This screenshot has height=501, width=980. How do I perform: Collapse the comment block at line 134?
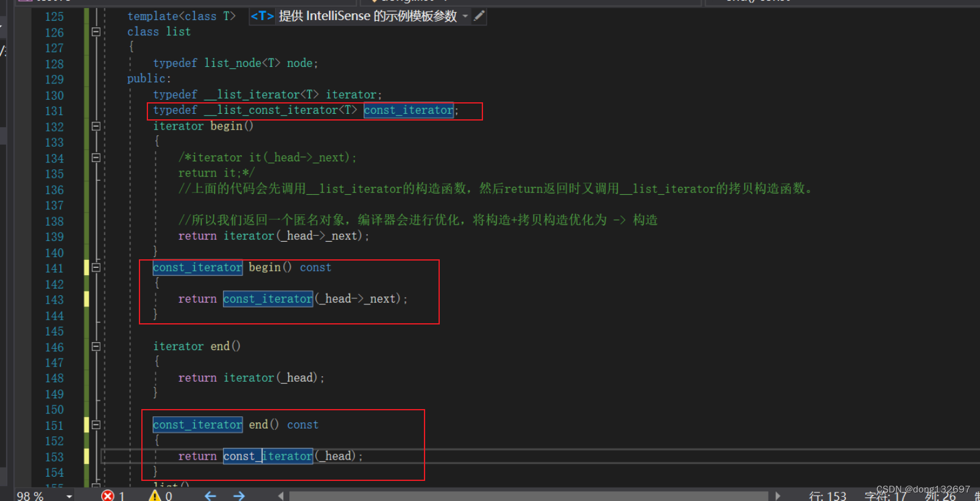click(x=96, y=158)
